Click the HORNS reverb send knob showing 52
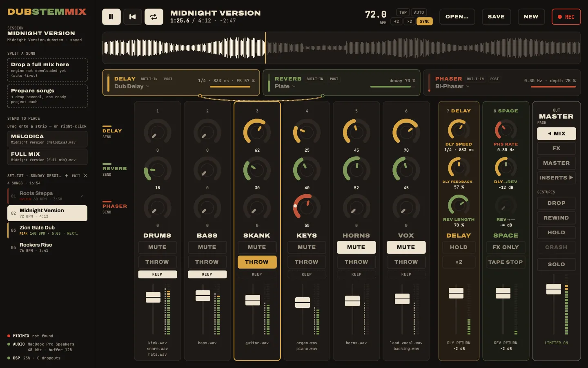The width and height of the screenshot is (588, 368). click(x=356, y=170)
